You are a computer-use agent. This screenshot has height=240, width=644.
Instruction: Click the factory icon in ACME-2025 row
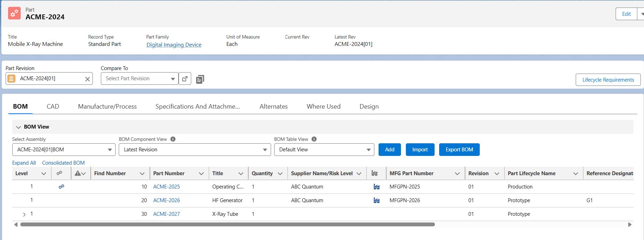pos(376,187)
